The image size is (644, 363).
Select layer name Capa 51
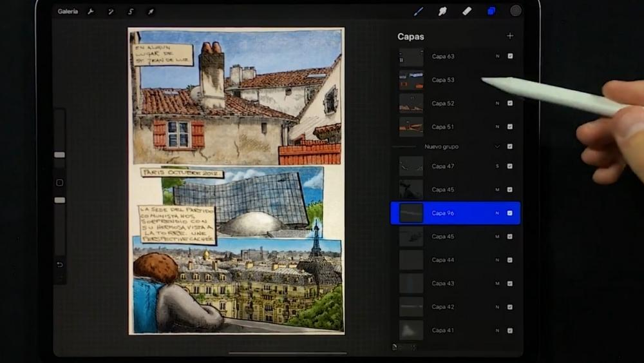point(443,126)
